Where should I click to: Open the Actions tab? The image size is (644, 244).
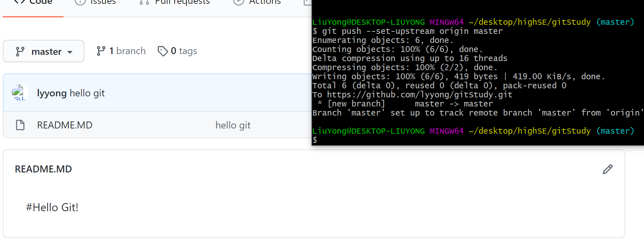[257, 3]
